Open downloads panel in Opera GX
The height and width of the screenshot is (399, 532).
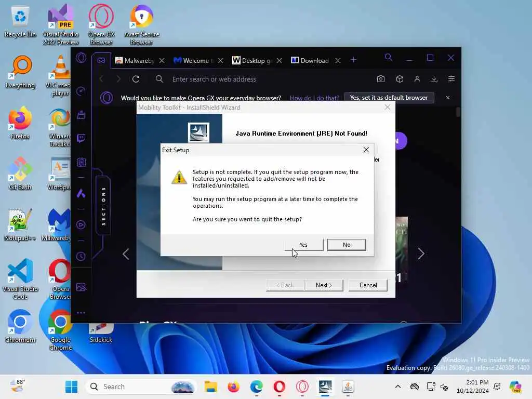point(434,79)
